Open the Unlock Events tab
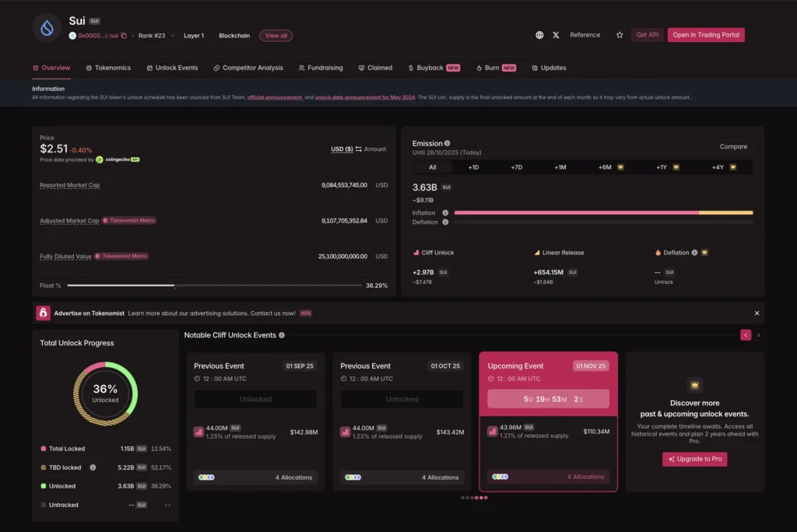Screen dimensions: 797x532 [172, 68]
